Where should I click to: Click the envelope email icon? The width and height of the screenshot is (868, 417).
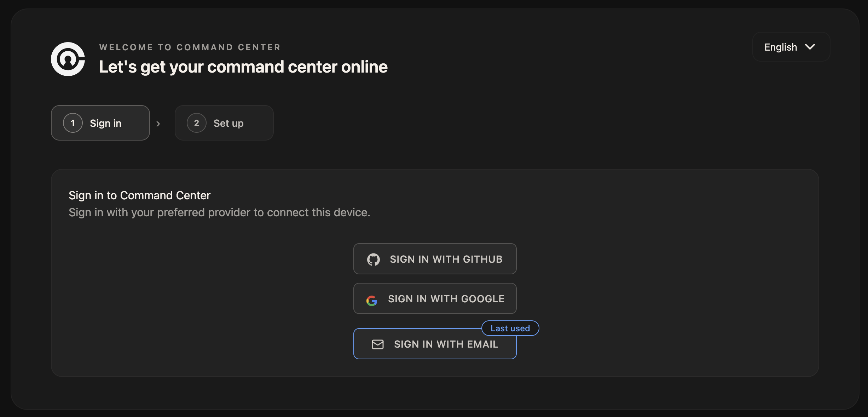click(378, 344)
